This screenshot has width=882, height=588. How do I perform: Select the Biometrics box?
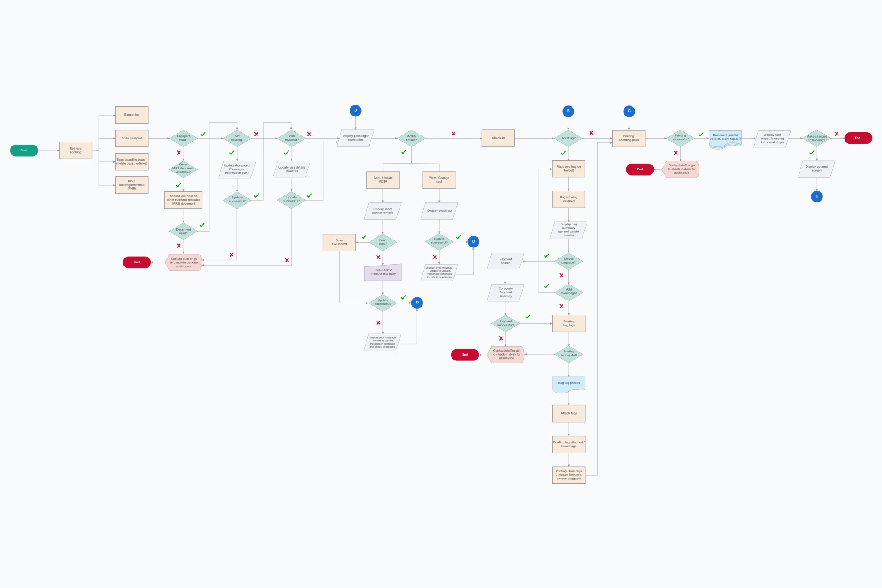(x=131, y=115)
